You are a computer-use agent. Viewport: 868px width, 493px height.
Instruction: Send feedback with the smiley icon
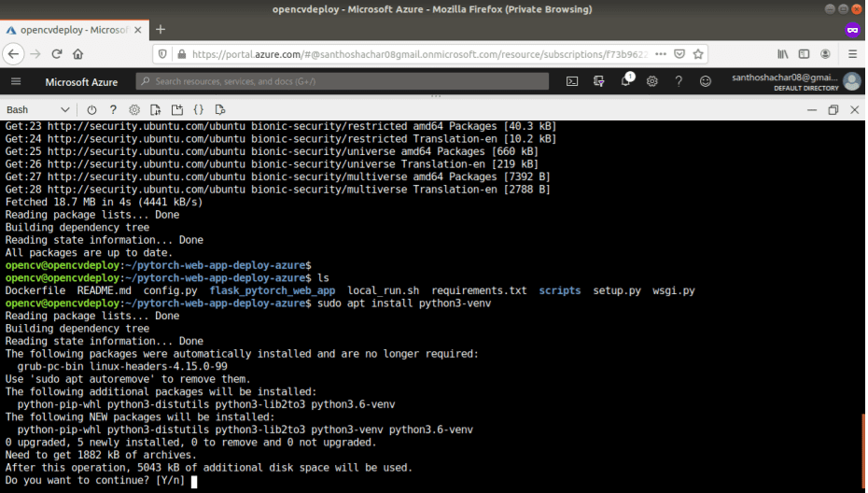(706, 81)
